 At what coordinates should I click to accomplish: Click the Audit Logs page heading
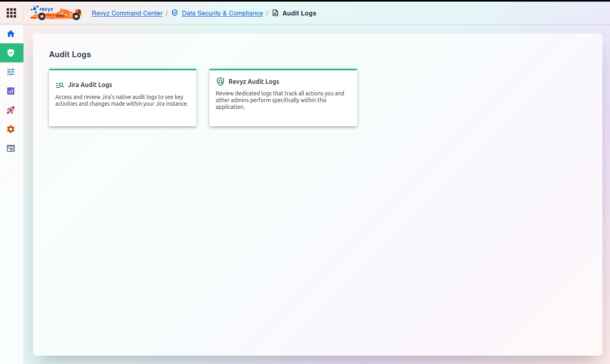click(x=70, y=54)
